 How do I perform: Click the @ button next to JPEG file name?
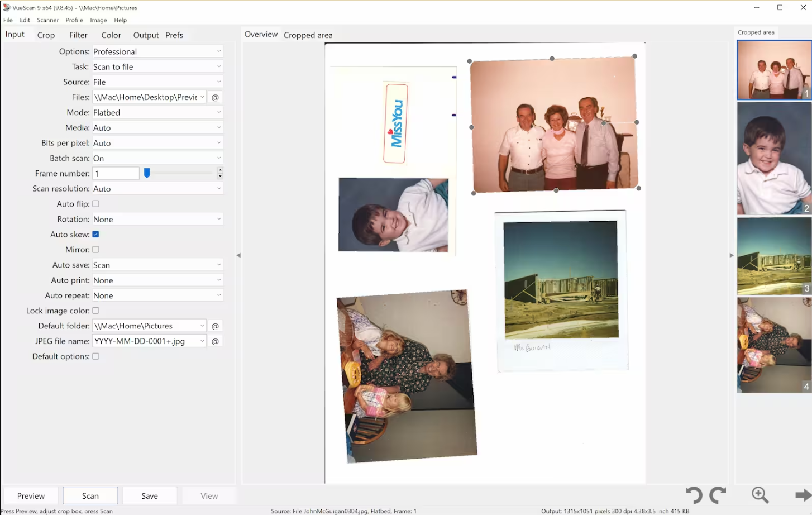pyautogui.click(x=215, y=341)
